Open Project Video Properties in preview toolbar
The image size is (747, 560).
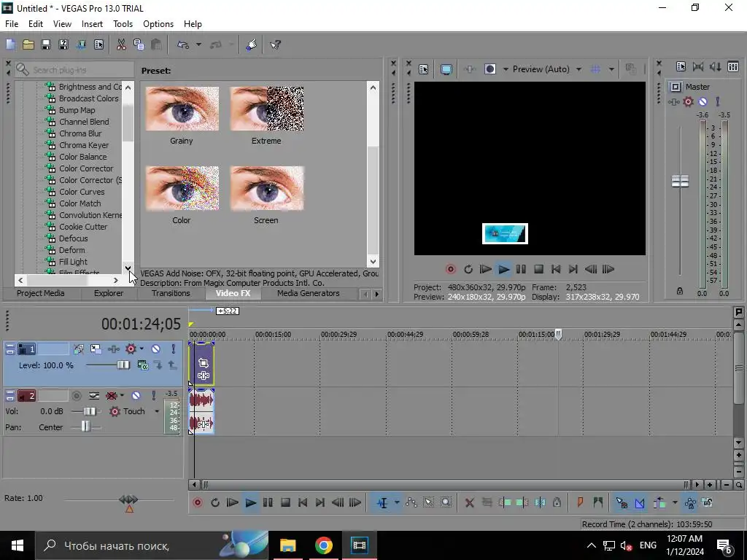click(x=423, y=69)
